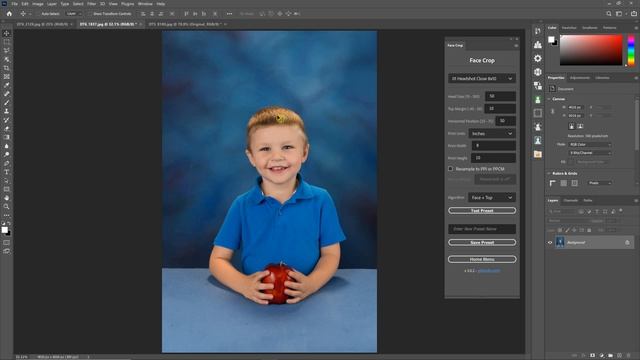Switch to the Swatches tab
The width and height of the screenshot is (640, 360).
pos(569,28)
